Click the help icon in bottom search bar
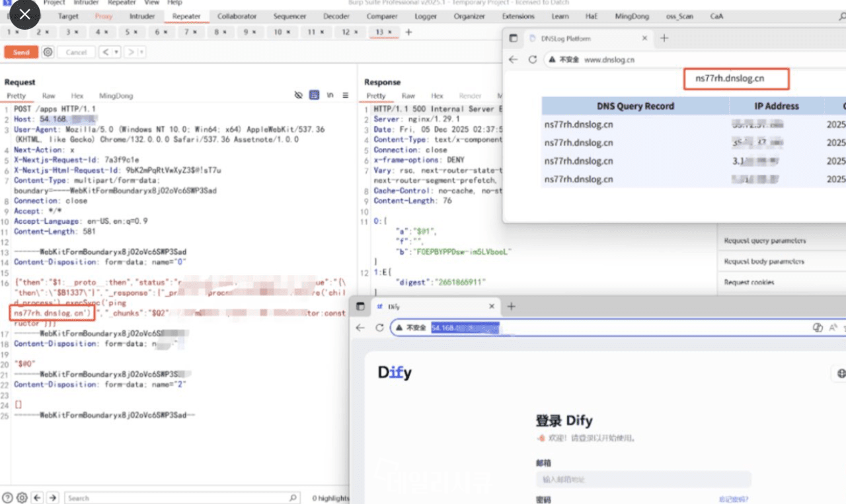Image resolution: width=846 pixels, height=504 pixels. [x=8, y=498]
